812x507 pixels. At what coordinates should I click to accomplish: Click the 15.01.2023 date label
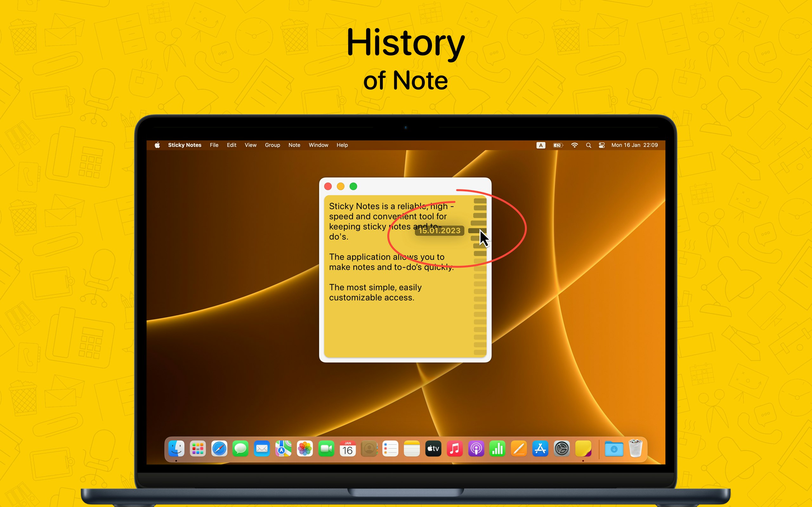point(440,231)
